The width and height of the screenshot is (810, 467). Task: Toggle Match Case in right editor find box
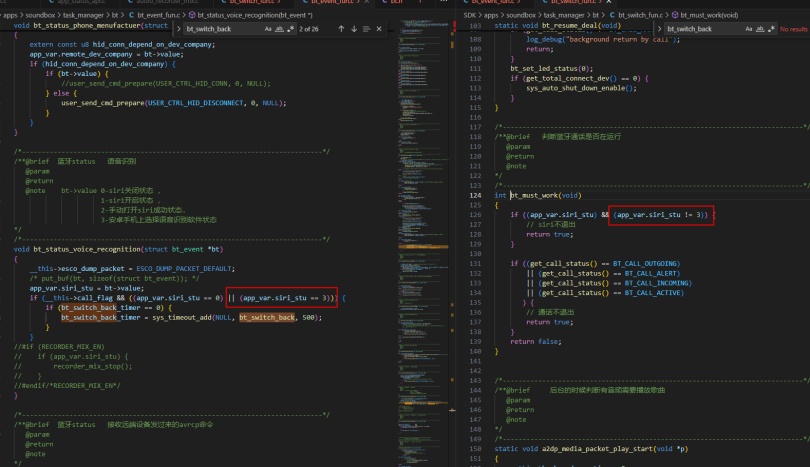click(x=749, y=29)
